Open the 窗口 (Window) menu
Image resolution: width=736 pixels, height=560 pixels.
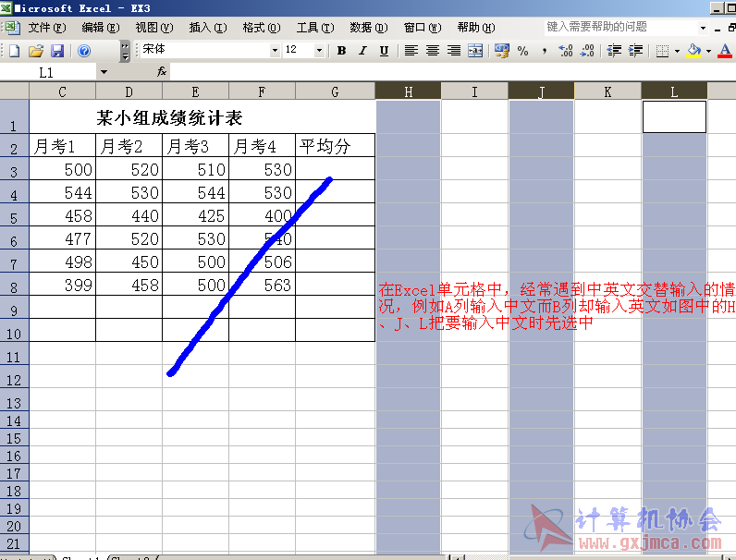(x=423, y=28)
